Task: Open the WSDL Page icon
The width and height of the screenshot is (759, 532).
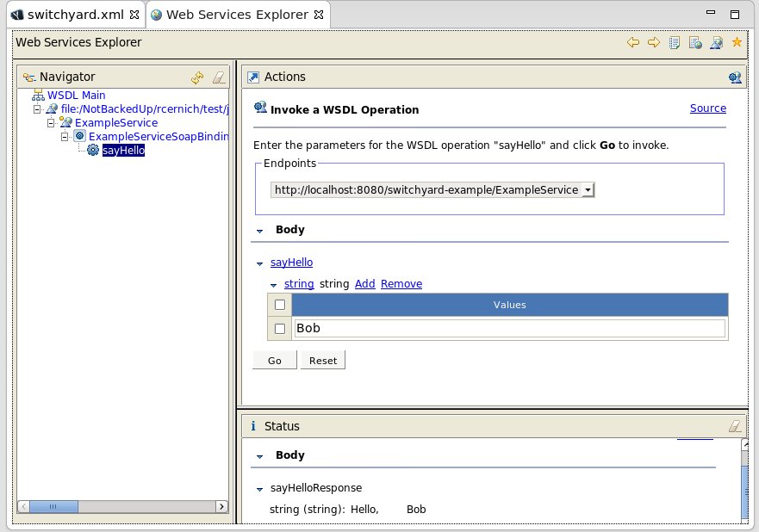Action: (717, 42)
